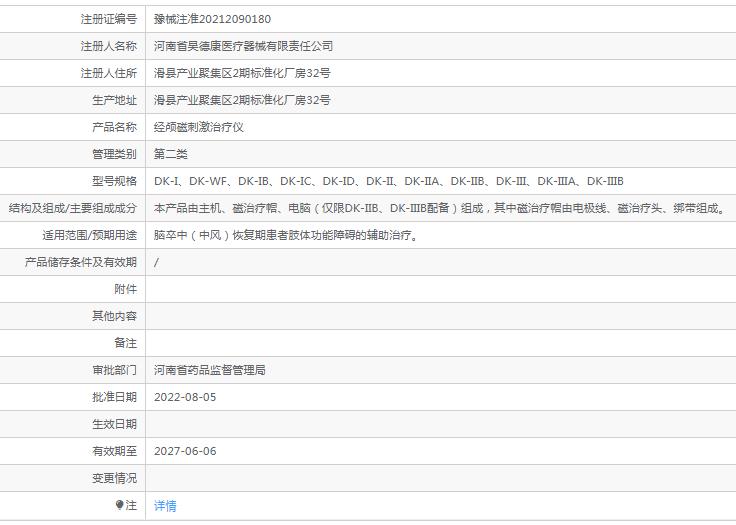Click the 适用范围/预期用途 label
This screenshot has height=525, width=736.
[x=90, y=235]
